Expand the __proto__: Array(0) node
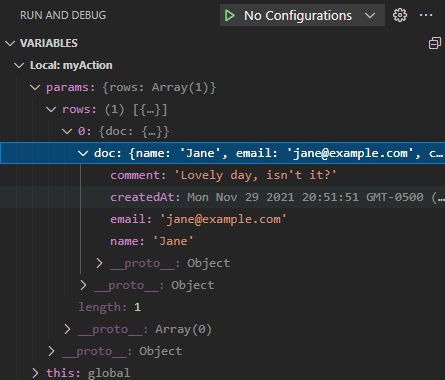This screenshot has height=380, width=445. [67, 329]
